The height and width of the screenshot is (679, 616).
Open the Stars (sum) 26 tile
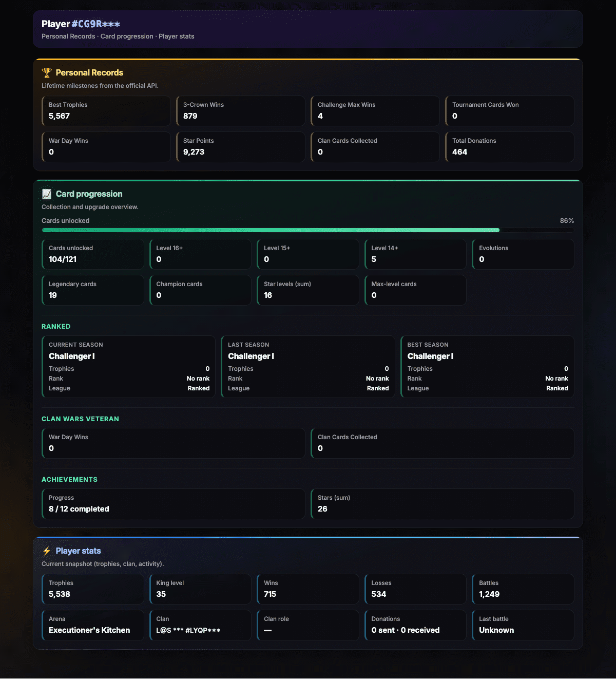point(442,504)
